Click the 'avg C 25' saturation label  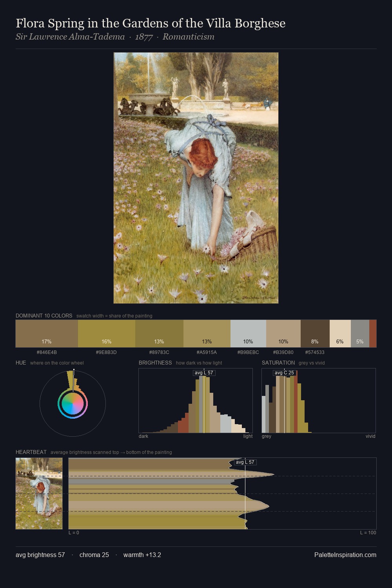pos(284,373)
